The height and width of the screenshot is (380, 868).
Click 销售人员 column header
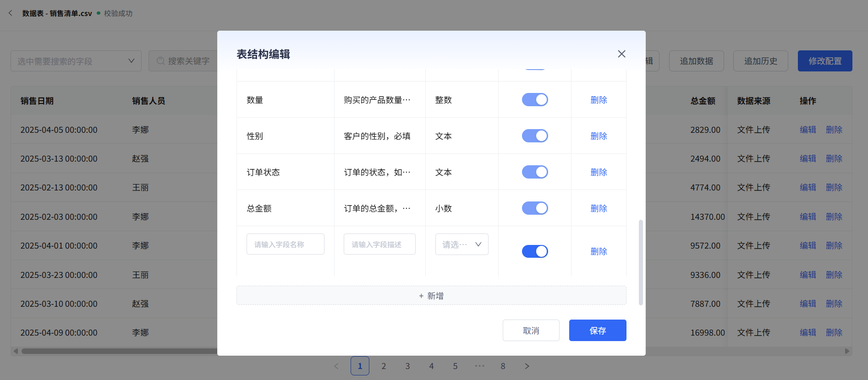148,101
